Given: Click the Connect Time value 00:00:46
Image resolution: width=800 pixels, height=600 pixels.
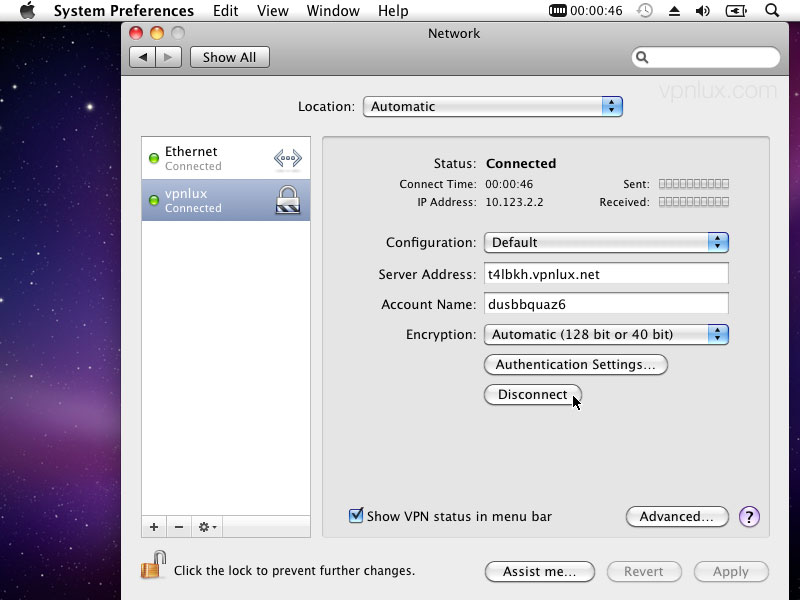Looking at the screenshot, I should [x=509, y=184].
